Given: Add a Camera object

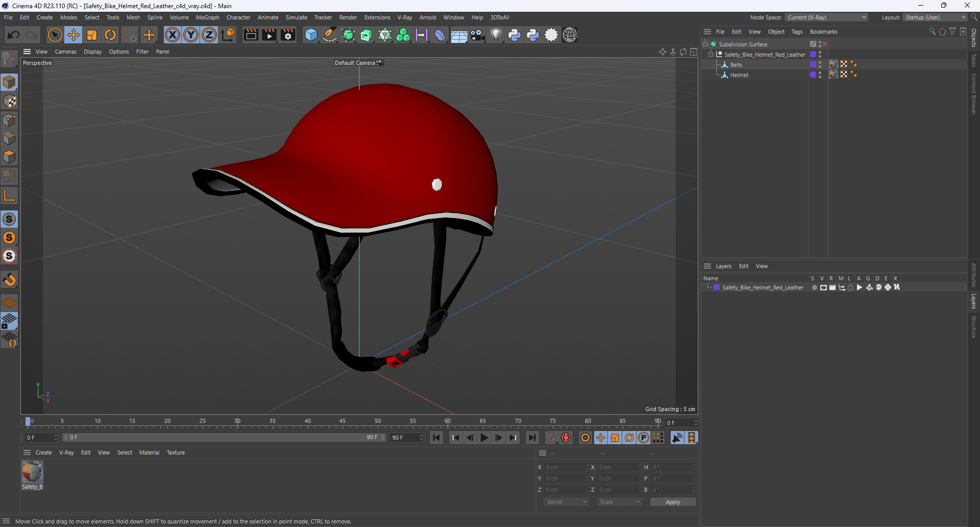Looking at the screenshot, I should 478,35.
